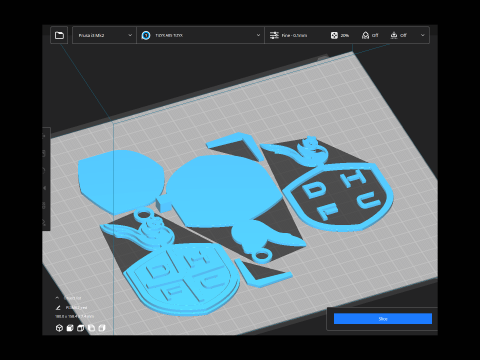Click the print profile sliders icon
The image size is (480, 360).
[x=274, y=35]
